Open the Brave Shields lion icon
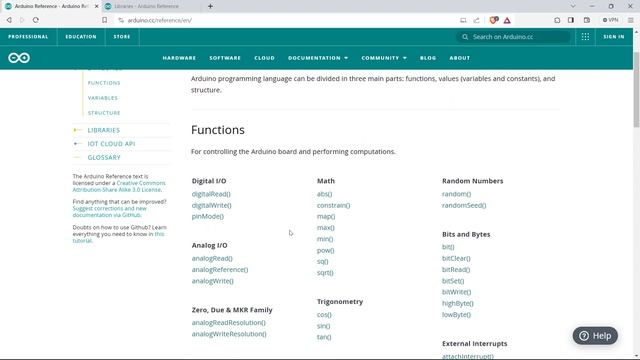The image size is (640, 360). [493, 20]
